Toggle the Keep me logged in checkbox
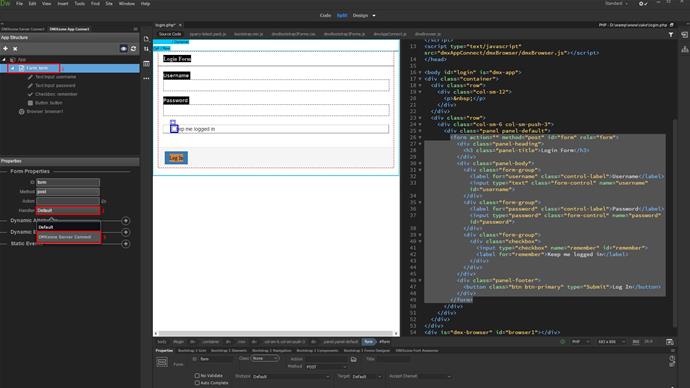 click(x=174, y=129)
